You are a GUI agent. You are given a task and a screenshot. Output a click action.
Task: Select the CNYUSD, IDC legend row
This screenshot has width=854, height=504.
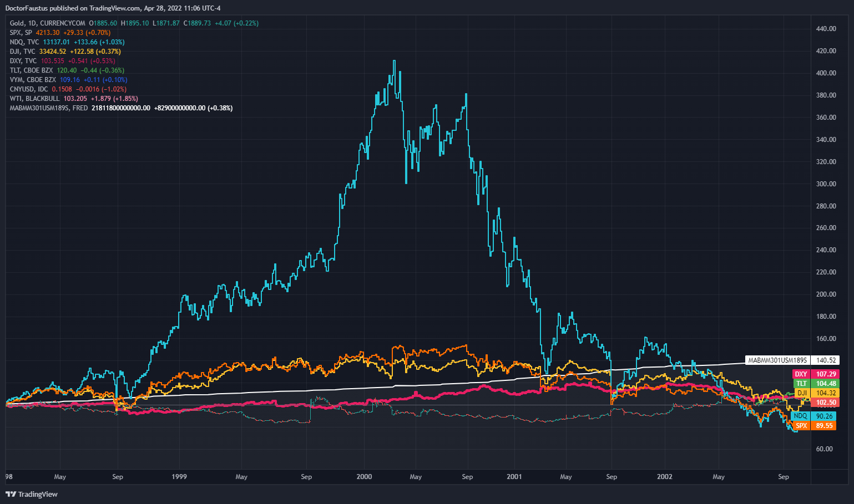68,89
